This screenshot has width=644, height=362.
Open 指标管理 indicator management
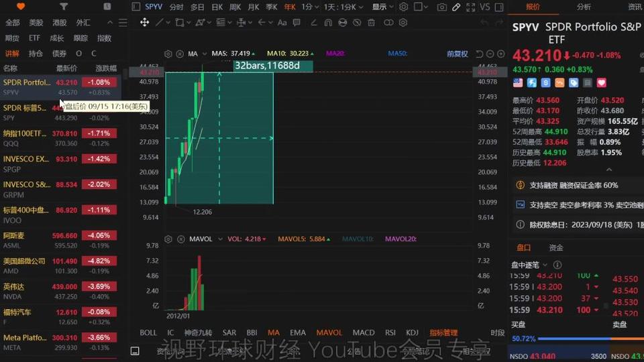(443, 333)
